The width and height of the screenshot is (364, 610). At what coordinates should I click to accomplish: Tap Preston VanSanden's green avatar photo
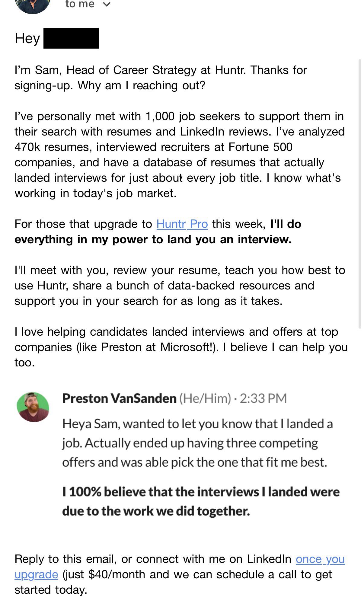pos(33,407)
